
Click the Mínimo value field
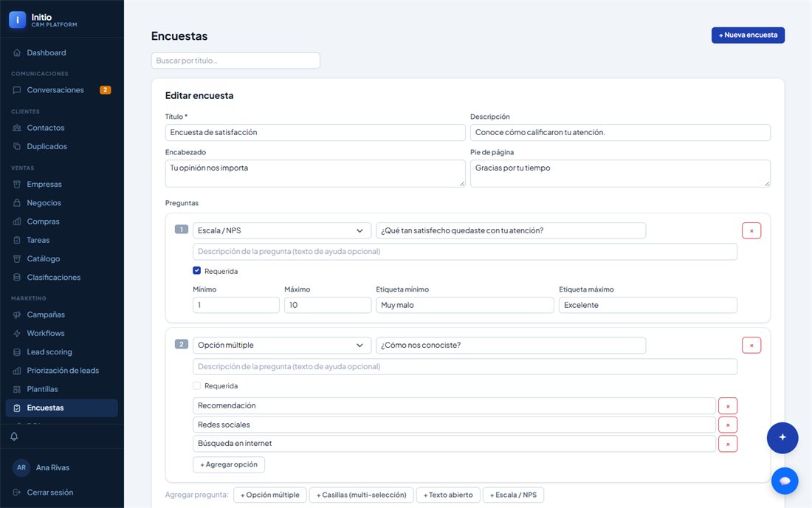click(x=236, y=305)
